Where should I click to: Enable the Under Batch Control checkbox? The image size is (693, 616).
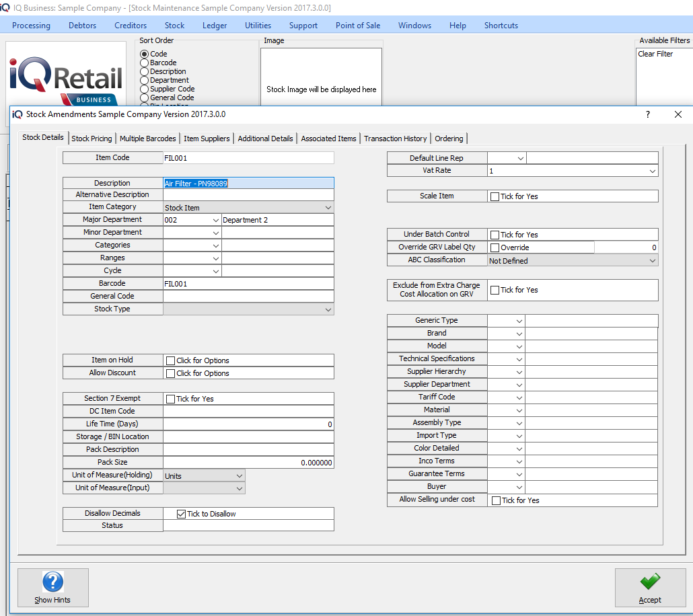pyautogui.click(x=495, y=235)
